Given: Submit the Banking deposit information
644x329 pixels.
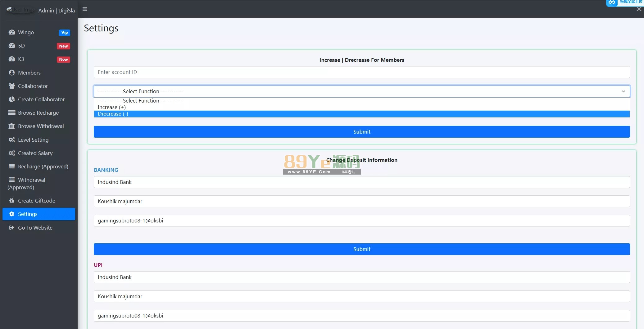Looking at the screenshot, I should click(362, 249).
